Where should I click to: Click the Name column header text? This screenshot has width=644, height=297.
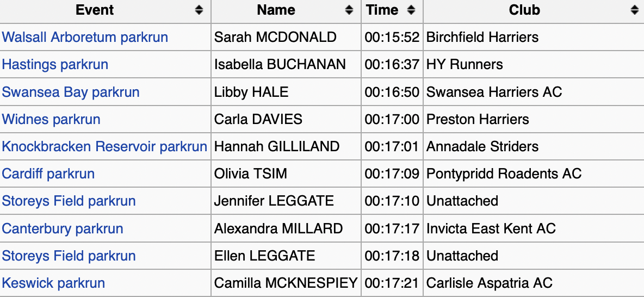click(x=276, y=10)
